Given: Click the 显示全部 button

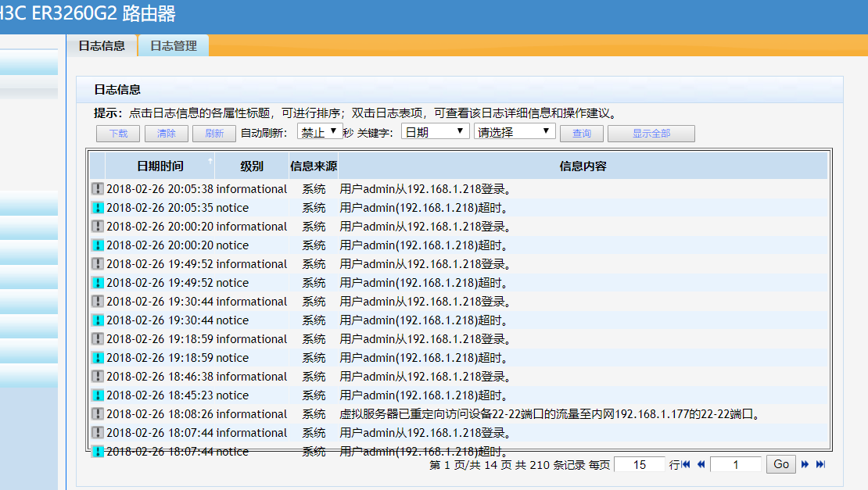Looking at the screenshot, I should pos(651,134).
